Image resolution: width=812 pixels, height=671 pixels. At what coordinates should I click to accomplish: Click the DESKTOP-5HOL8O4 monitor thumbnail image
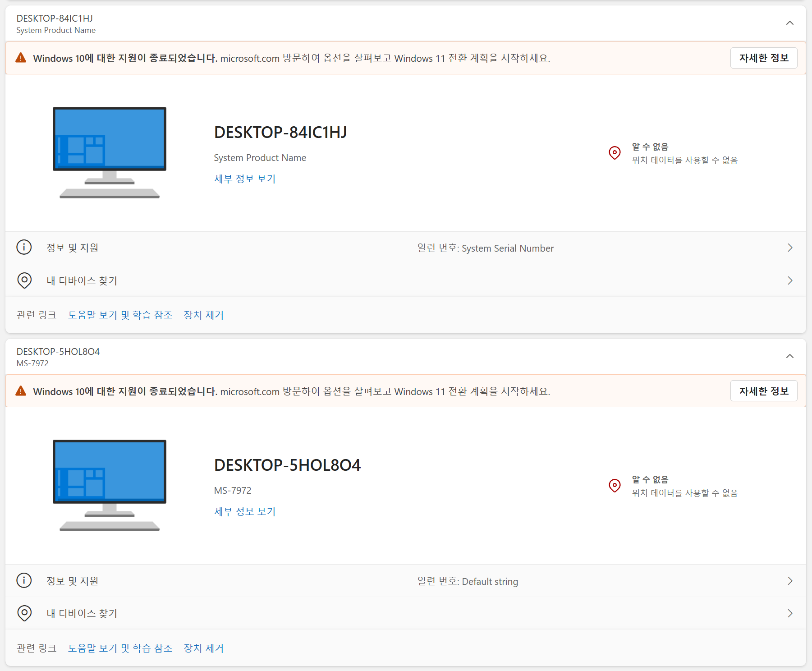coord(110,485)
